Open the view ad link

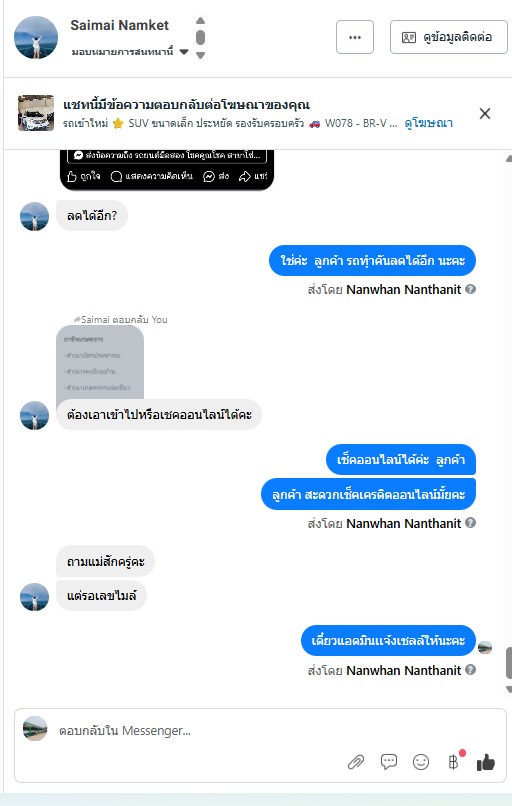click(x=429, y=123)
